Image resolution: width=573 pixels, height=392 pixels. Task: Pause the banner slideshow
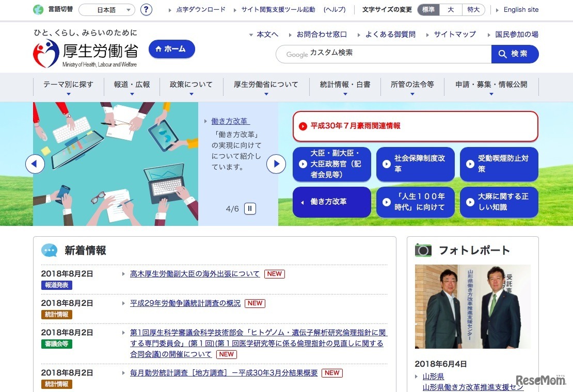pyautogui.click(x=250, y=208)
